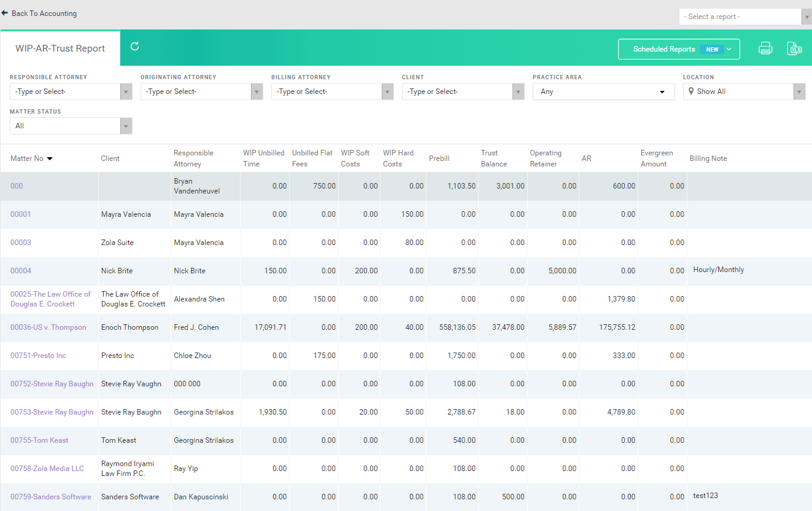Click the AR column header

coord(587,158)
